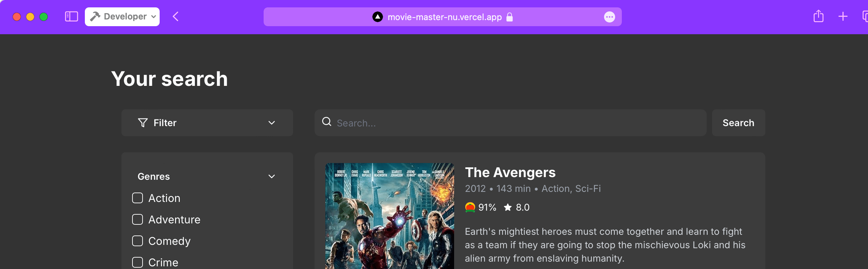Toggle the Safari sidebar icon

point(71,16)
